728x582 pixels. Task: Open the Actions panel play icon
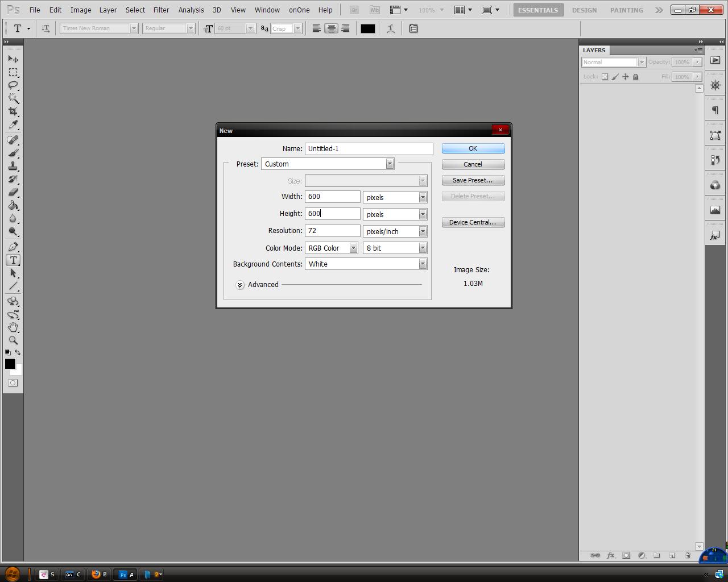715,60
